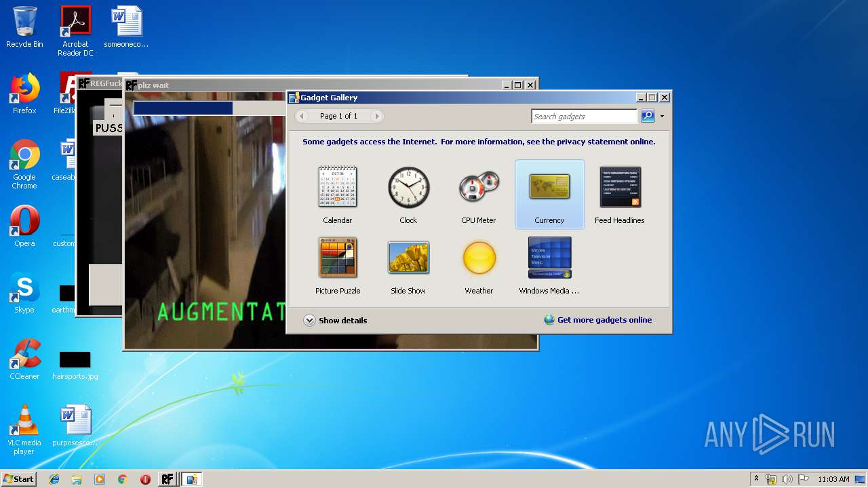The image size is (868, 488).
Task: Click the Opera taskbar icon
Action: coord(145,479)
